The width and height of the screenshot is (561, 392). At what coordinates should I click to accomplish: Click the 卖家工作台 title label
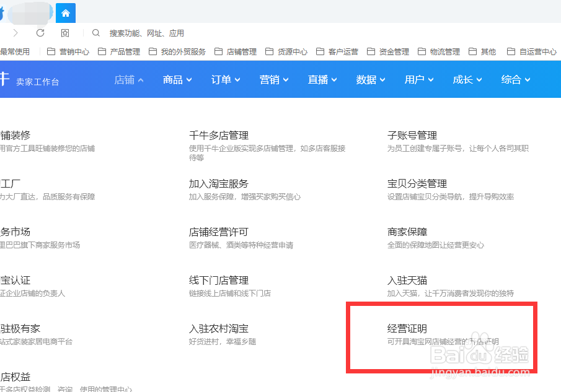point(38,82)
